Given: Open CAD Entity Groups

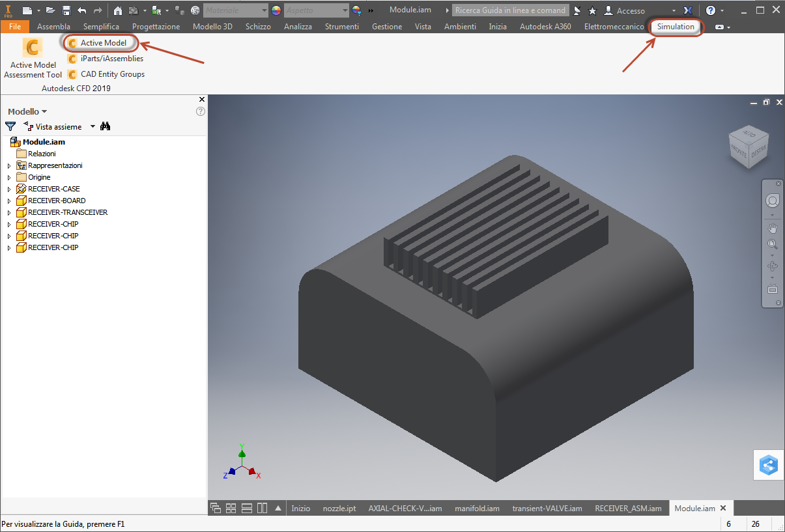Looking at the screenshot, I should click(x=106, y=74).
